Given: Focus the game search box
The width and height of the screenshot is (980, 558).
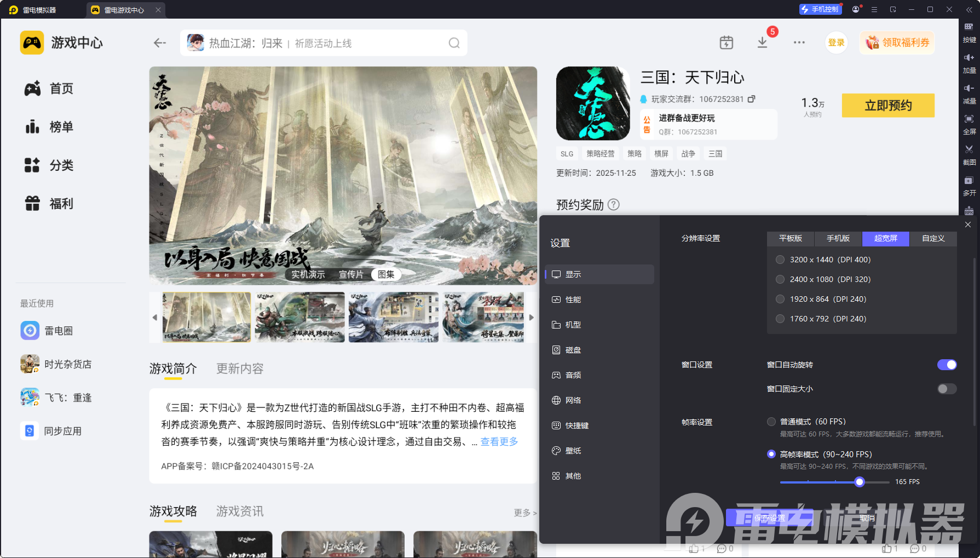Looking at the screenshot, I should point(324,43).
